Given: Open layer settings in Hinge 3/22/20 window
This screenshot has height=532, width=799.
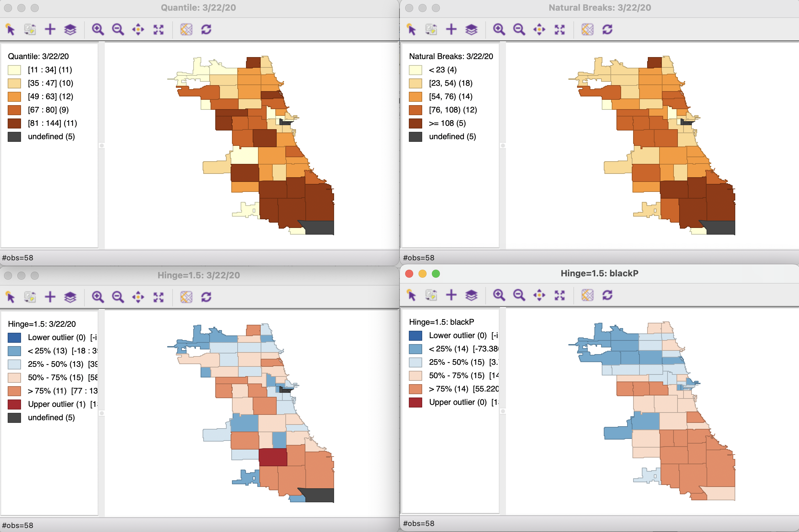Looking at the screenshot, I should (x=70, y=297).
